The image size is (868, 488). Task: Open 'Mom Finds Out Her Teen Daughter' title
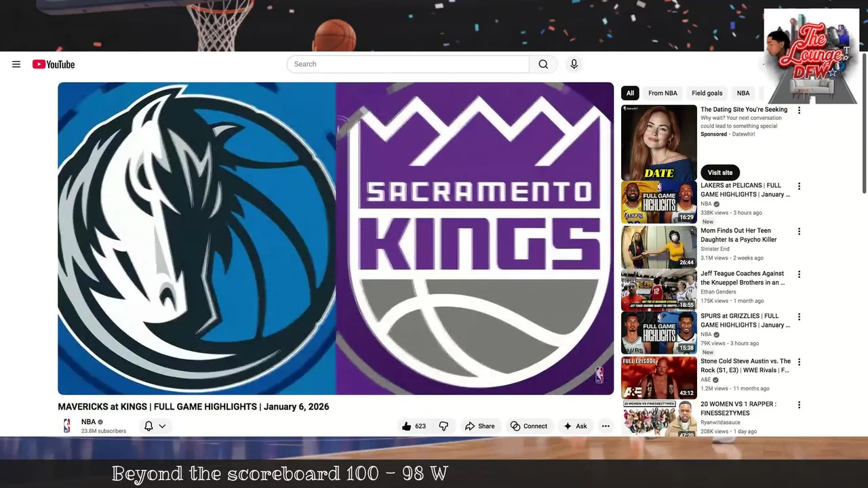[x=738, y=235]
